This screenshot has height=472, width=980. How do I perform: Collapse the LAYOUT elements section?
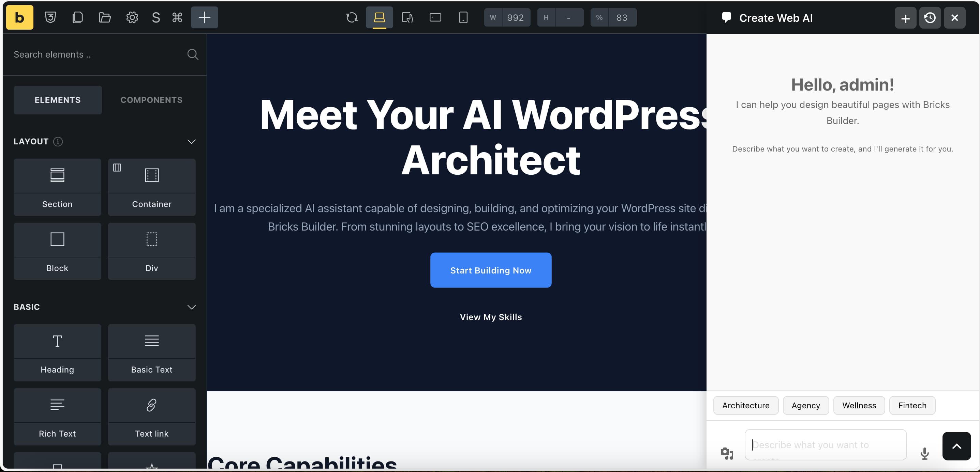pyautogui.click(x=191, y=141)
